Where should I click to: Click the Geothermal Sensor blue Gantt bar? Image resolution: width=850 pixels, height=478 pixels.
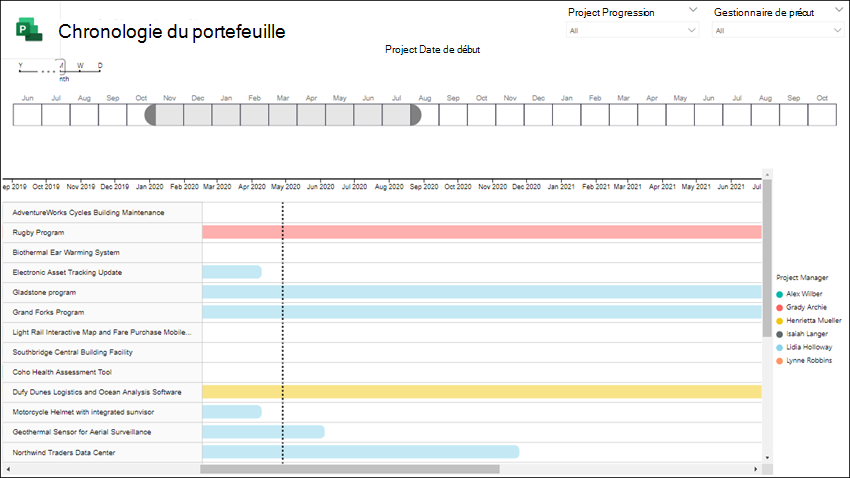(263, 432)
